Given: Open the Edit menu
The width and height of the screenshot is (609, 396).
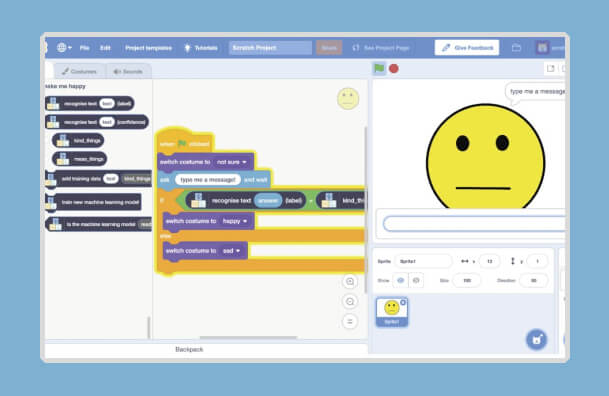Looking at the screenshot, I should [x=105, y=48].
